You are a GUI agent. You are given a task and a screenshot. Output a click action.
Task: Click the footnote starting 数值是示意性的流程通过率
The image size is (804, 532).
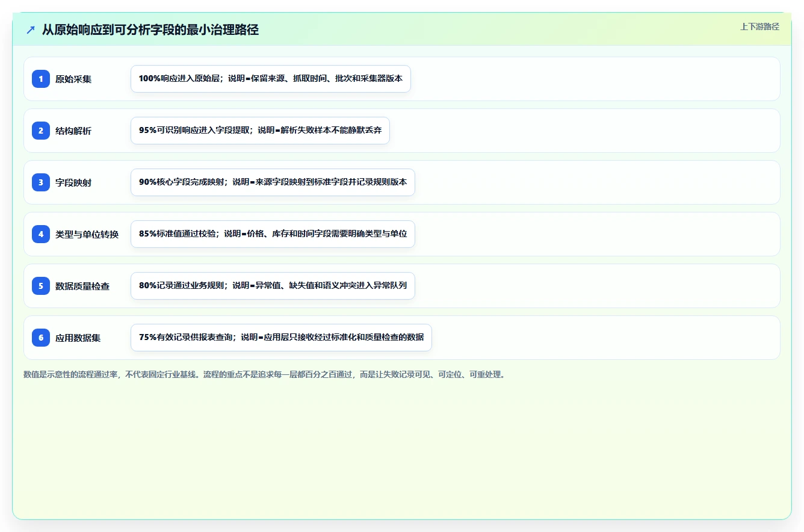click(265, 374)
